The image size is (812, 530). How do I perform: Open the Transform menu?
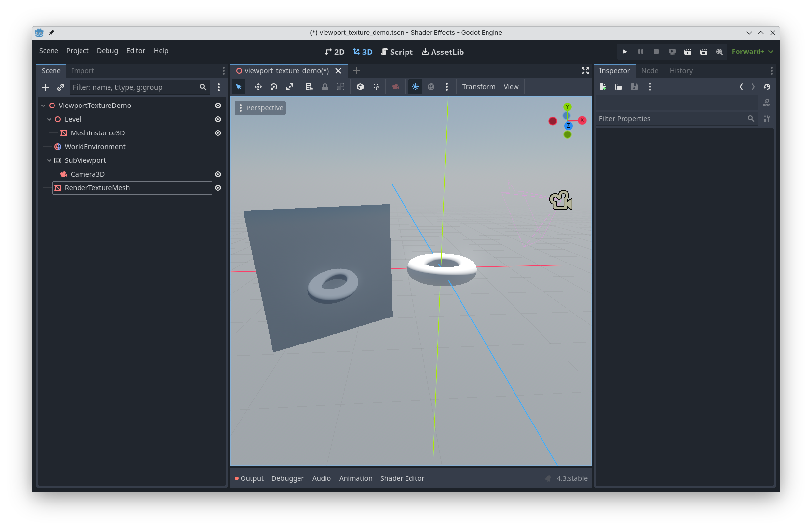[479, 87]
